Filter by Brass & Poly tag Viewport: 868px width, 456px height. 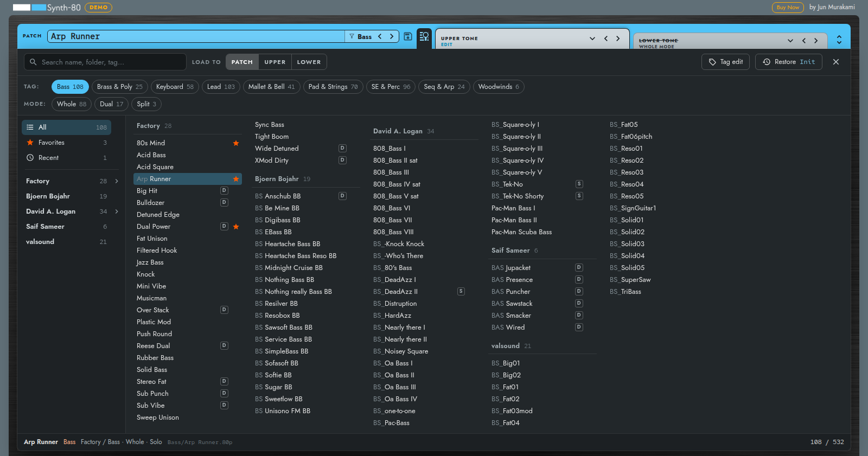(120, 87)
